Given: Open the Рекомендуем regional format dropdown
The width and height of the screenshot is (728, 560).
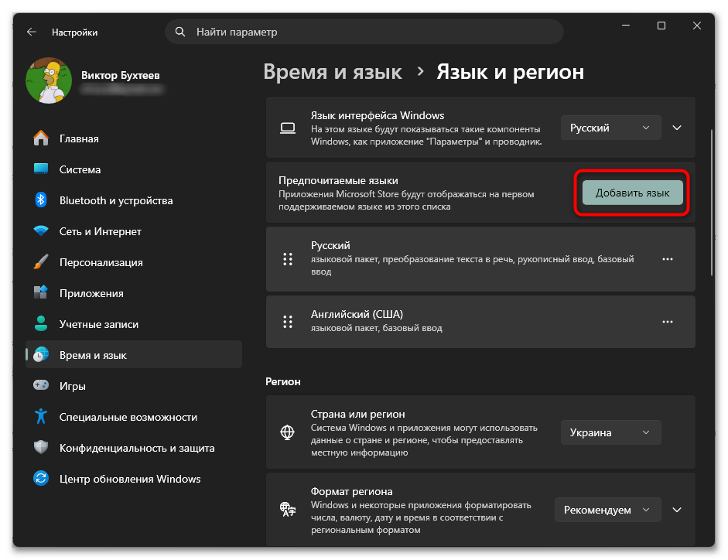Looking at the screenshot, I should pos(607,510).
